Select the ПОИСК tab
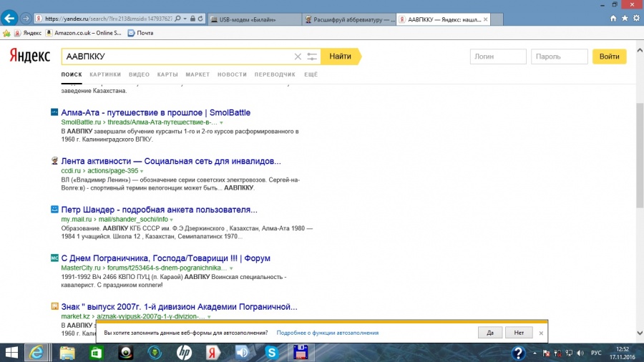 click(72, 74)
